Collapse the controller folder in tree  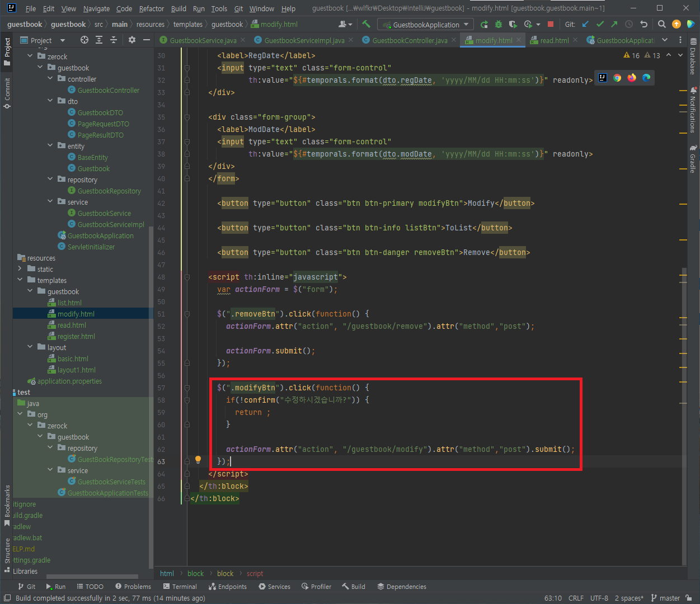coord(50,79)
